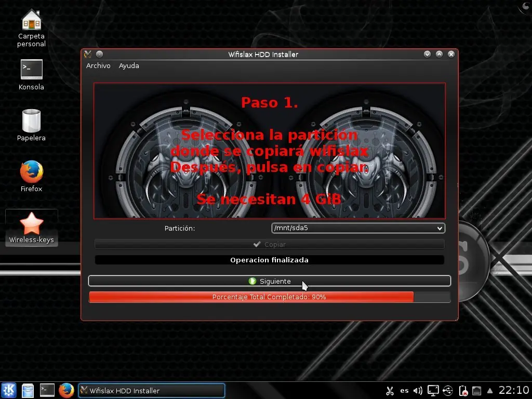Switch the es keyboard layout indicator
Screen dimensions: 532x399
(x=404, y=391)
